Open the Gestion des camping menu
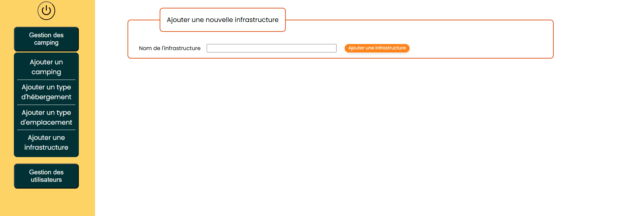 point(46,39)
